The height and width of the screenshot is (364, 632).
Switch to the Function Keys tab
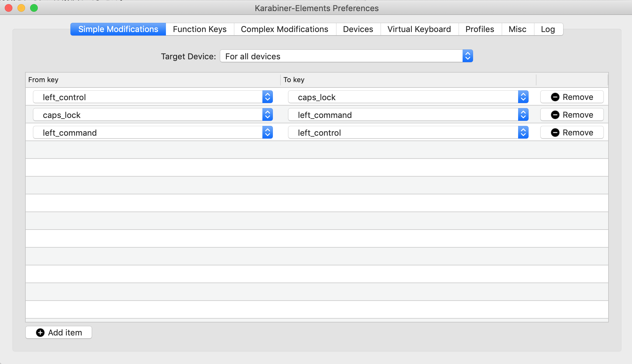point(200,29)
